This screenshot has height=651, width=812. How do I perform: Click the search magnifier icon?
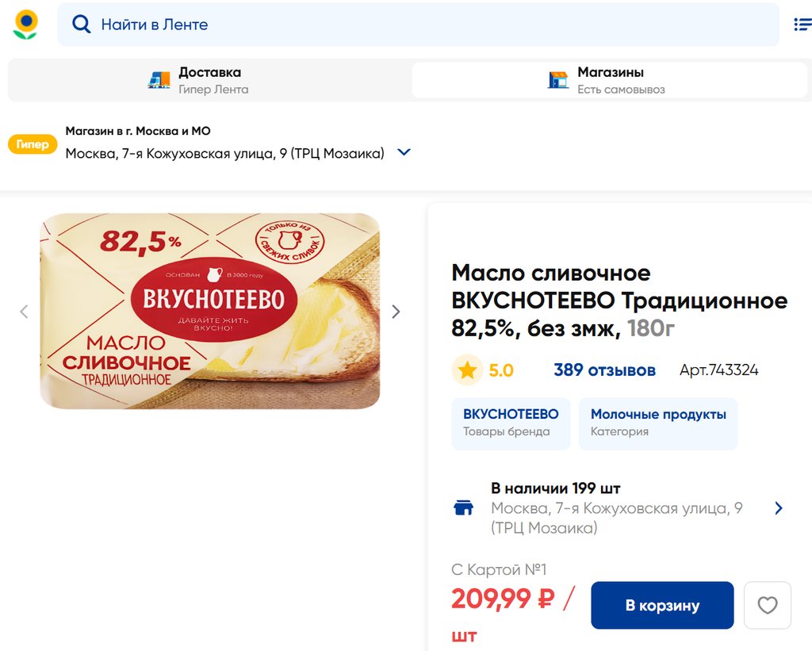tap(81, 25)
